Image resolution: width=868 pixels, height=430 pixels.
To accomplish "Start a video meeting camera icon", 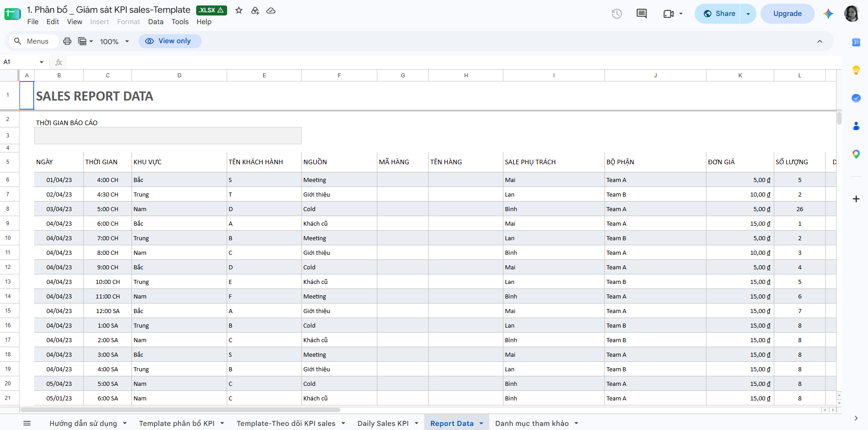I will (668, 14).
